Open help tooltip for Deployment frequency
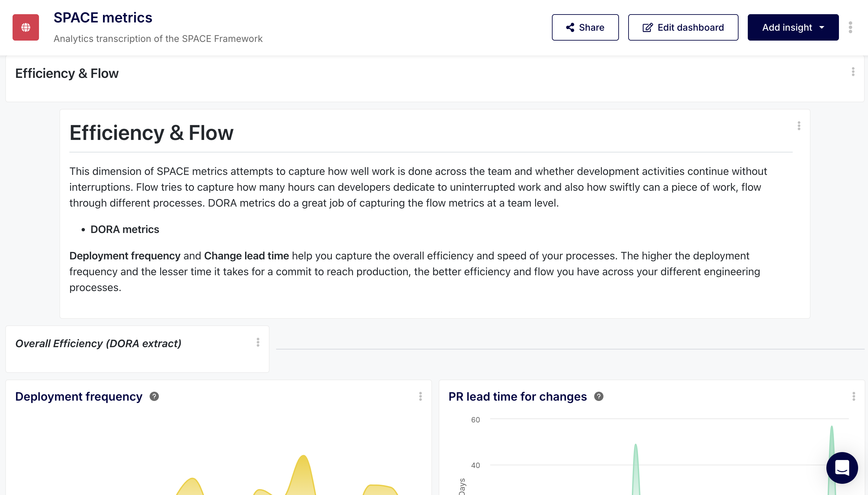Viewport: 868px width, 495px height. point(155,396)
